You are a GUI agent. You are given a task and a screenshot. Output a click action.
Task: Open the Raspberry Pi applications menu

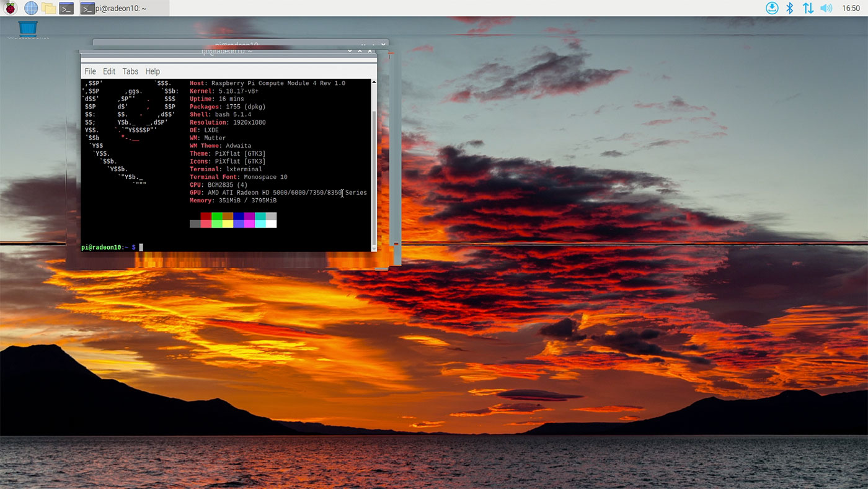coord(11,8)
